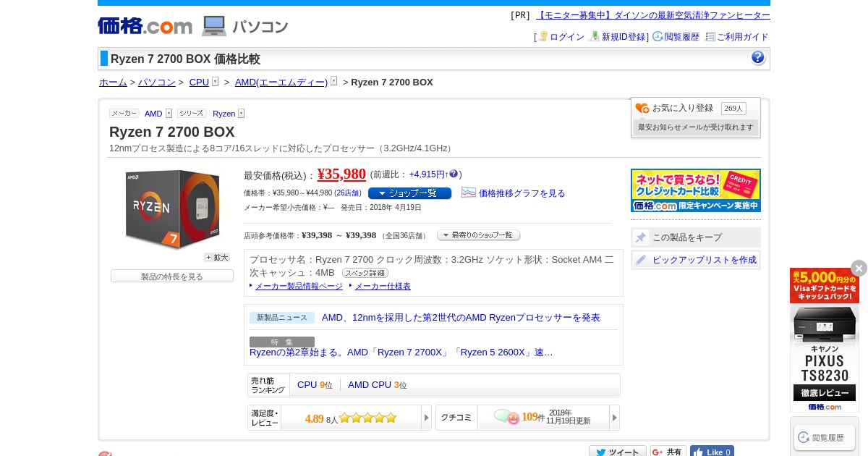
Task: Click the 拡大 enlarge image button
Action: tap(217, 258)
